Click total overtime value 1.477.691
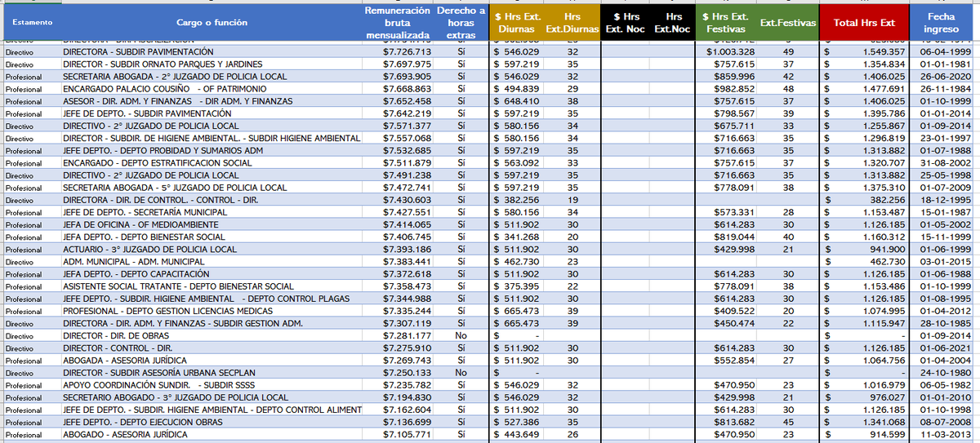Image resolution: width=980 pixels, height=443 pixels. [883, 88]
